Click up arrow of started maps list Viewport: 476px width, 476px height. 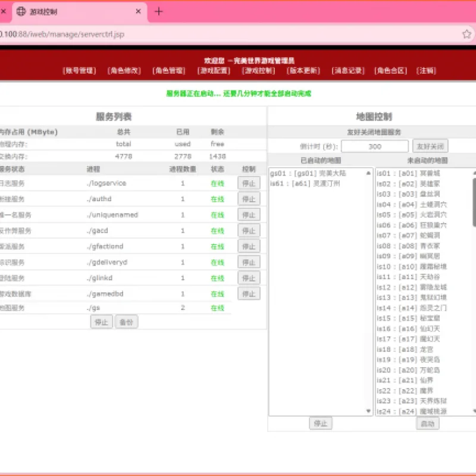click(x=368, y=173)
